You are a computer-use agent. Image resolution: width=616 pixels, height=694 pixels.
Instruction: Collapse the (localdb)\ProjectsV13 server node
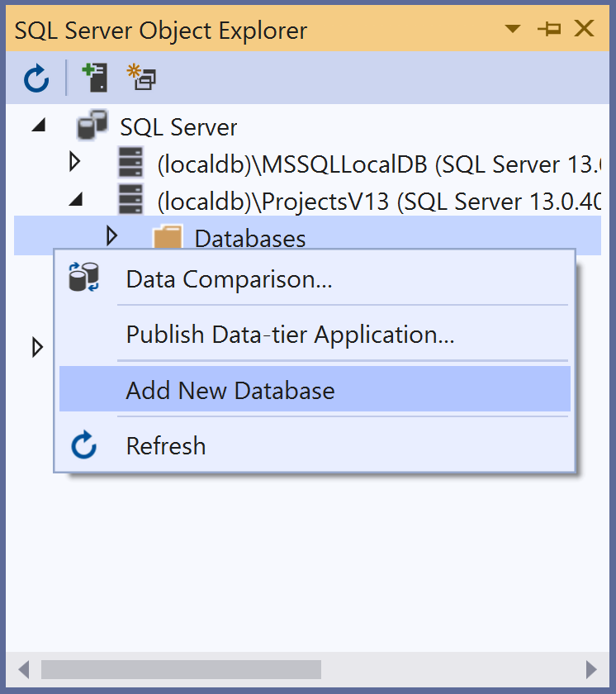tap(76, 199)
